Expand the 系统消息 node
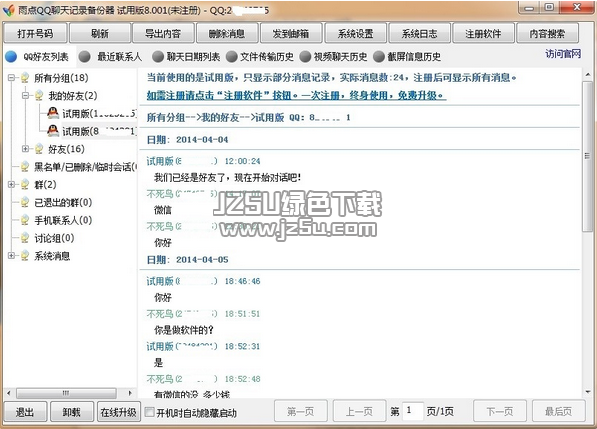This screenshot has height=429, width=597. point(11,256)
